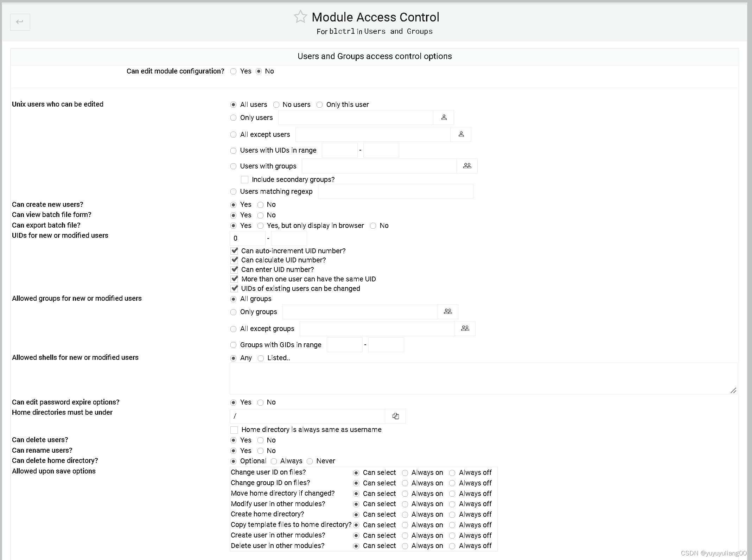Check Home directory is always same as username
Screen dimensions: 752x560
(x=234, y=429)
